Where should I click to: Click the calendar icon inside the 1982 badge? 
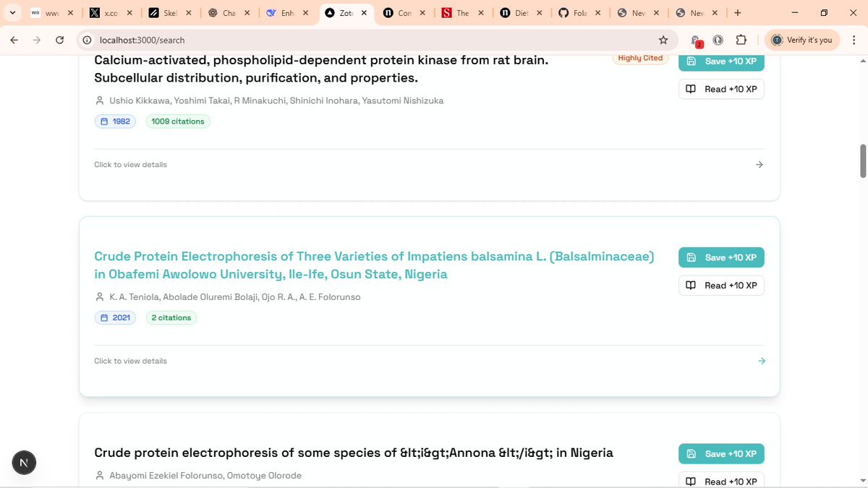104,121
